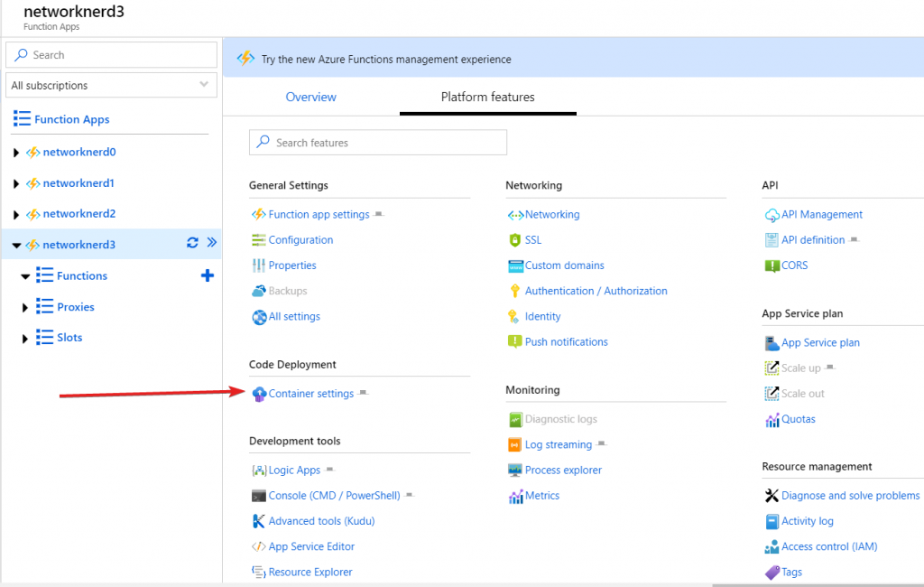Image resolution: width=924 pixels, height=587 pixels.
Task: Open the Function app settings link
Action: [x=319, y=215]
